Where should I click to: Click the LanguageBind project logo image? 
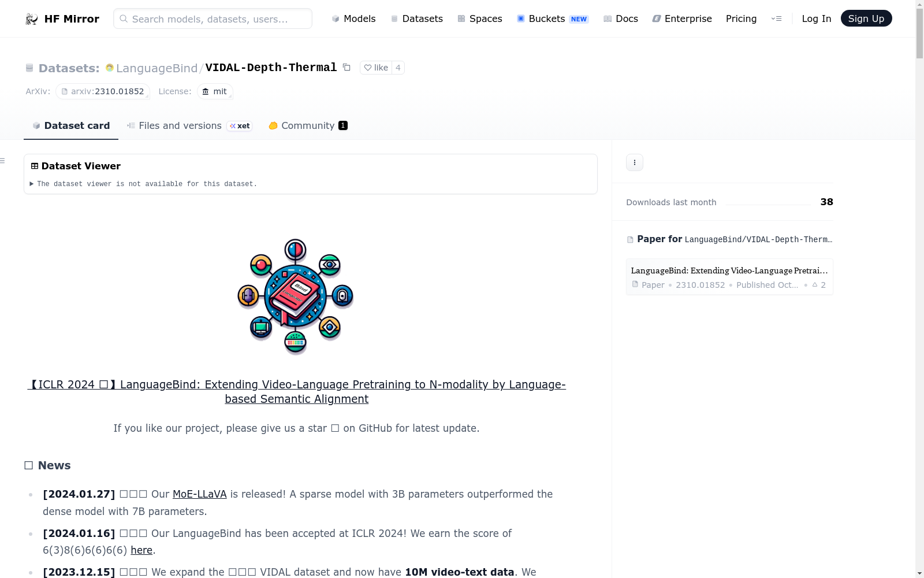pyautogui.click(x=296, y=297)
